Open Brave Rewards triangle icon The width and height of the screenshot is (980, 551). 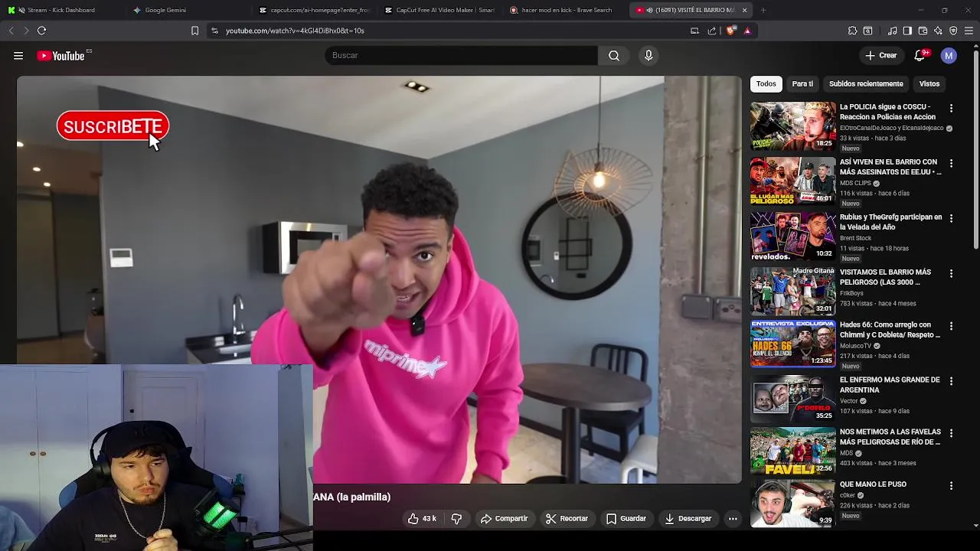[x=747, y=31]
